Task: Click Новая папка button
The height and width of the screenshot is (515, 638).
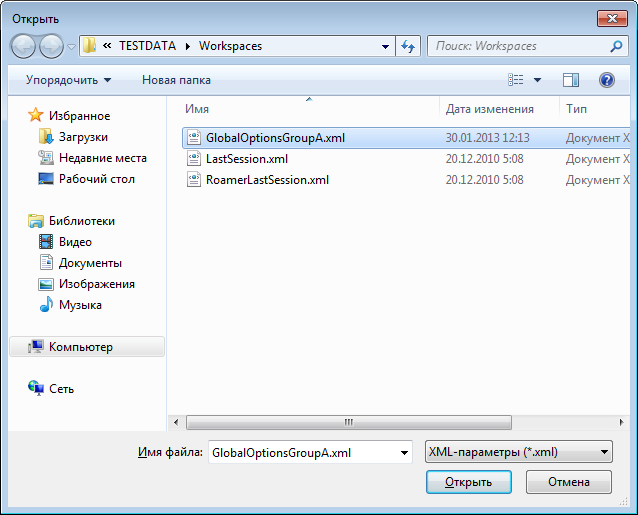Action: 176,80
